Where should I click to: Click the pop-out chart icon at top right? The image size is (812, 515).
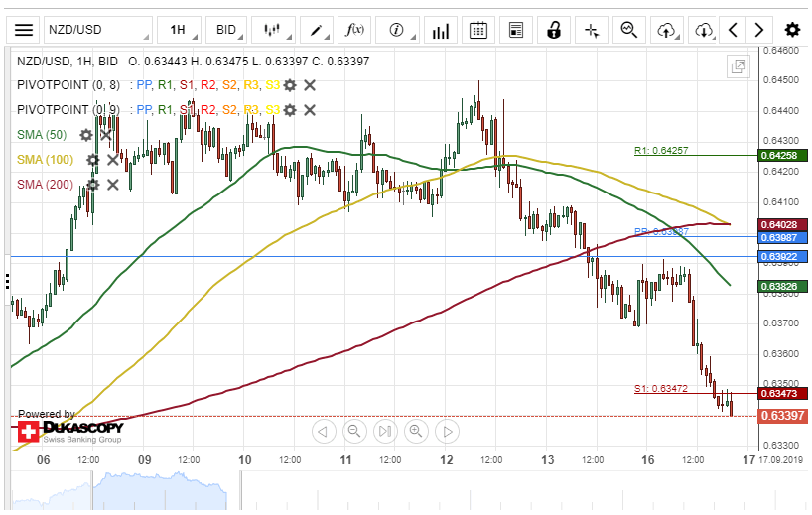738,67
